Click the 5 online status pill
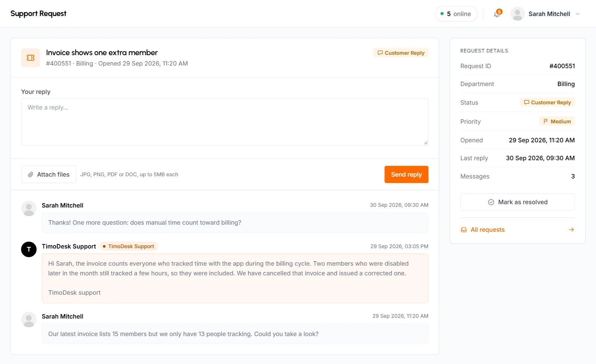 coord(456,14)
